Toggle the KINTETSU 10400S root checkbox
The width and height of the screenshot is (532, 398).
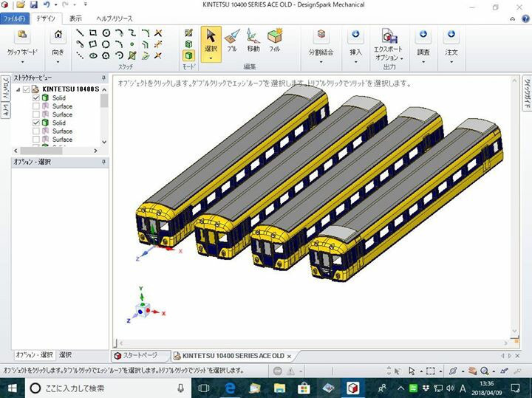click(27, 89)
